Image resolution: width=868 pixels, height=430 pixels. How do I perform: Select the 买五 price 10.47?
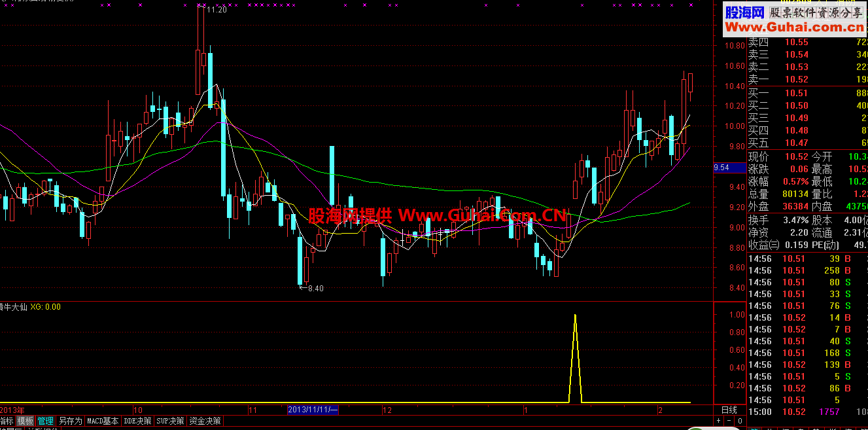[x=797, y=143]
